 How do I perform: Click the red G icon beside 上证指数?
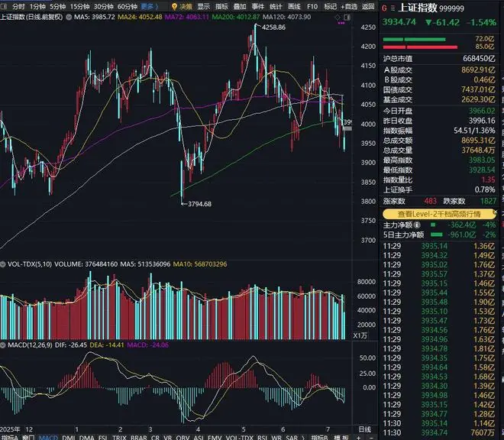[x=384, y=8]
